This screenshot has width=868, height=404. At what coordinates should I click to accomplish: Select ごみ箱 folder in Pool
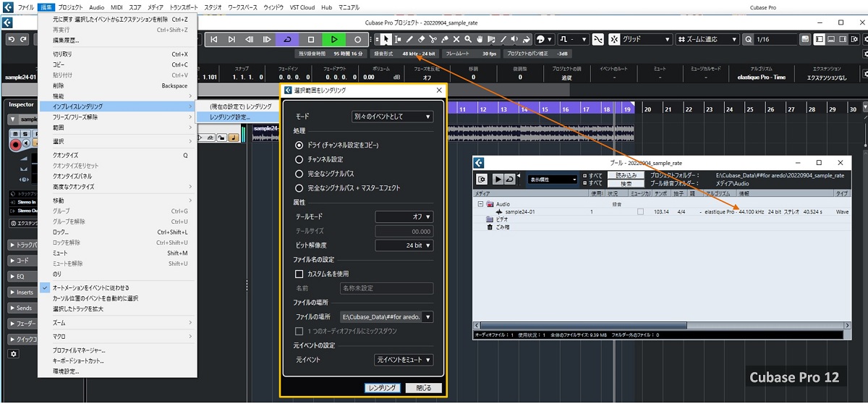click(x=504, y=227)
